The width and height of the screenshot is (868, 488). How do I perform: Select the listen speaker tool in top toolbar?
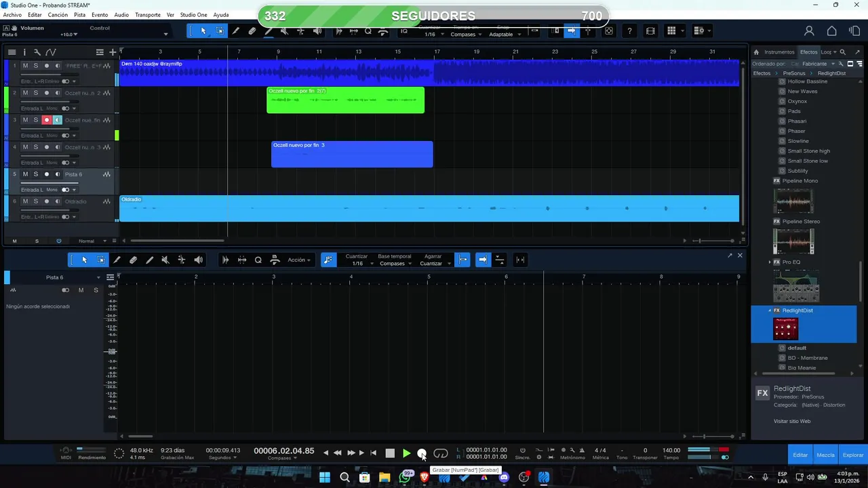[317, 31]
